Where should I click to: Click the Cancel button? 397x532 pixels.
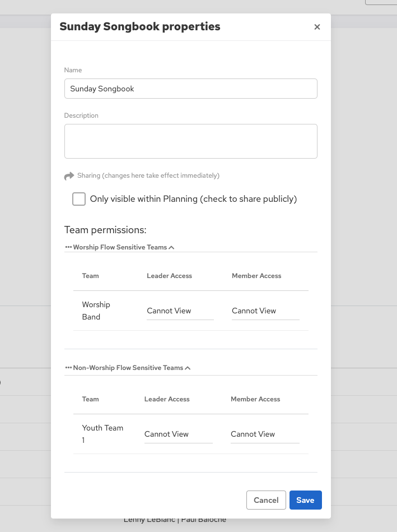click(x=266, y=500)
